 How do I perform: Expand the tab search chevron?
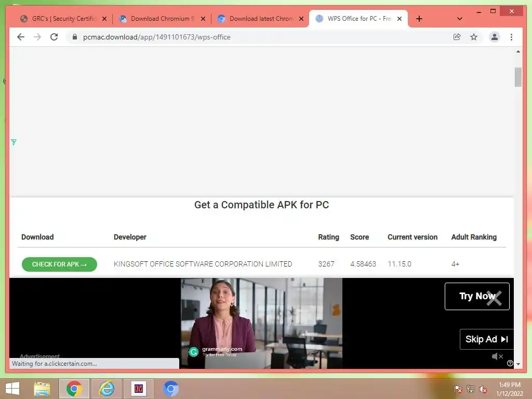pyautogui.click(x=460, y=19)
